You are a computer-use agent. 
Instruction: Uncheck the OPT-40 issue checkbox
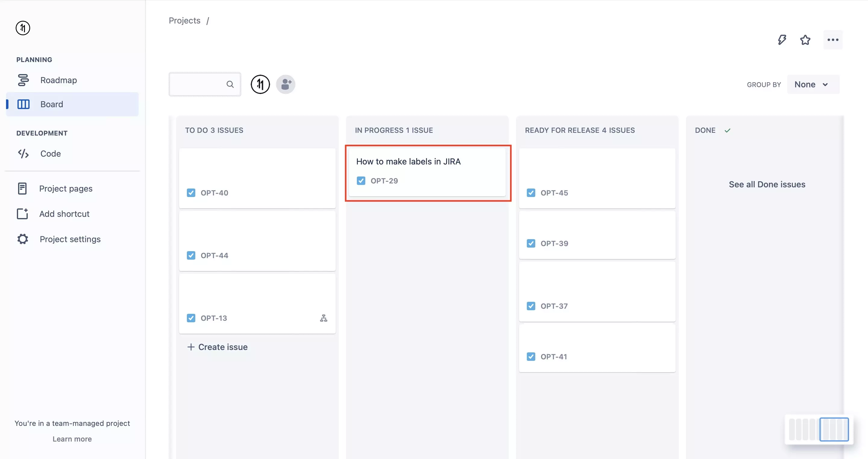click(191, 193)
